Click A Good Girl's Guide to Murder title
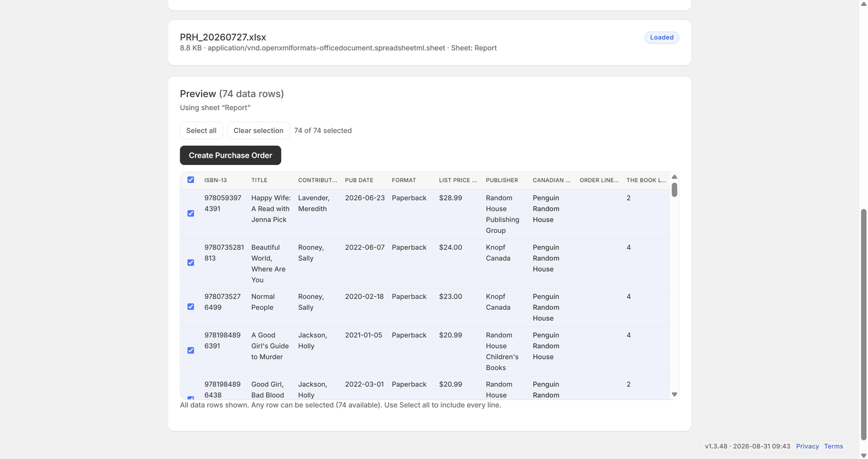Viewport: 868px width, 459px height. 270,346
